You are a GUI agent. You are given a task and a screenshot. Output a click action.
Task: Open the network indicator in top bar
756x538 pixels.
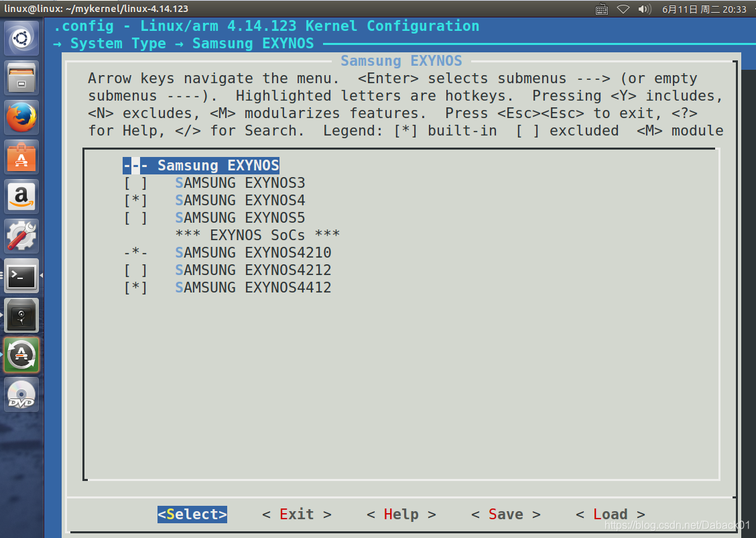pos(623,9)
